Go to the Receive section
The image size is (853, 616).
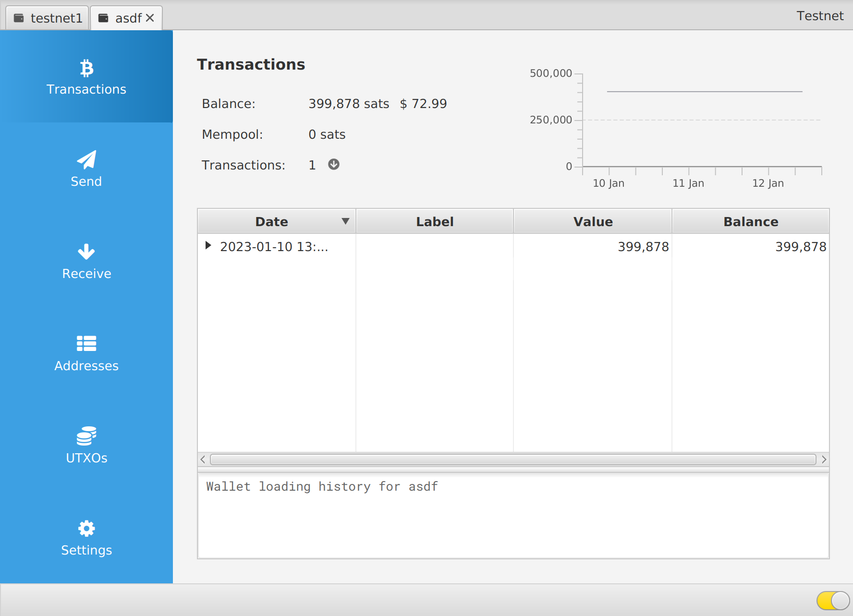(x=86, y=261)
